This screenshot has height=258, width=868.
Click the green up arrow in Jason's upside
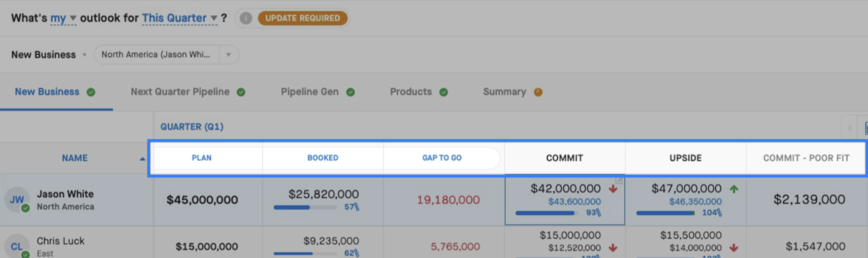[734, 189]
